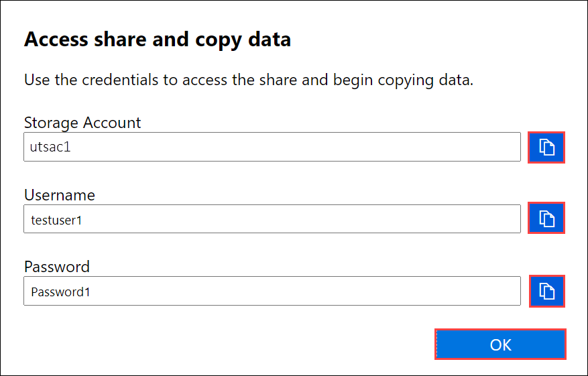Screen dimensions: 588x376
Task: Click the credentials instruction sentence
Action: pos(249,80)
